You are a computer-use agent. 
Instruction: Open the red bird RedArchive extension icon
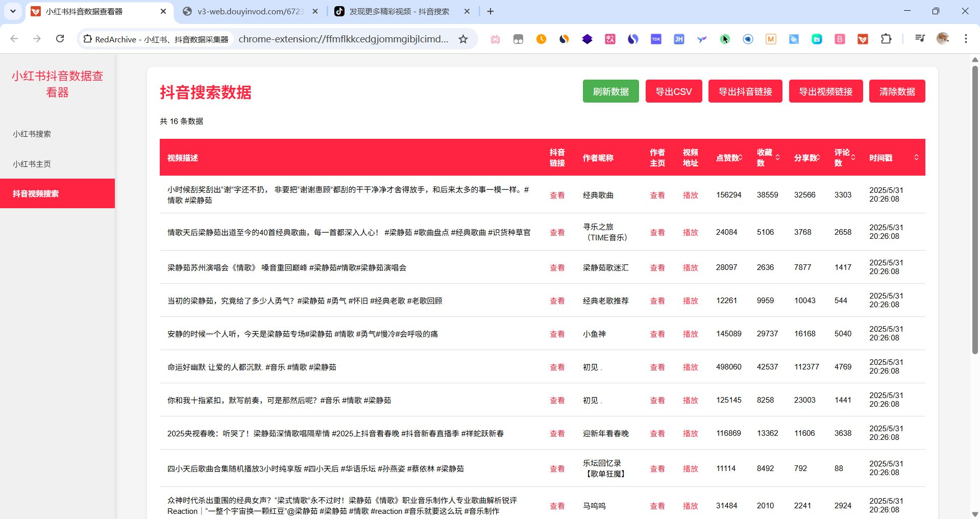[x=863, y=39]
